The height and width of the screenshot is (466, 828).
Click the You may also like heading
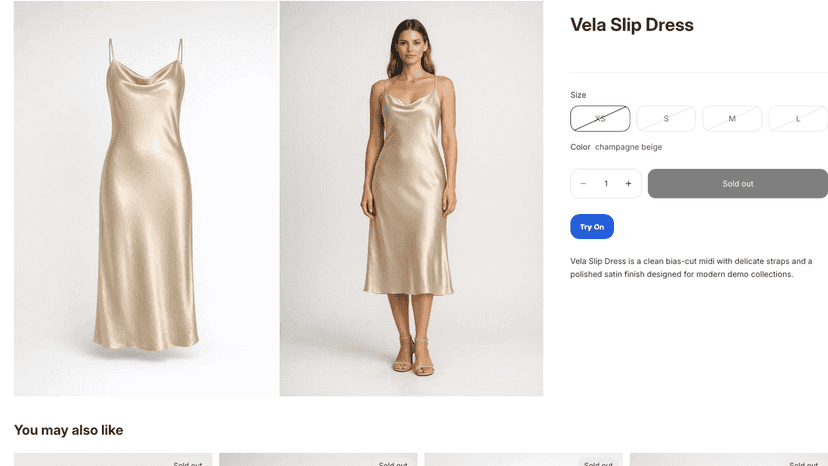click(69, 430)
